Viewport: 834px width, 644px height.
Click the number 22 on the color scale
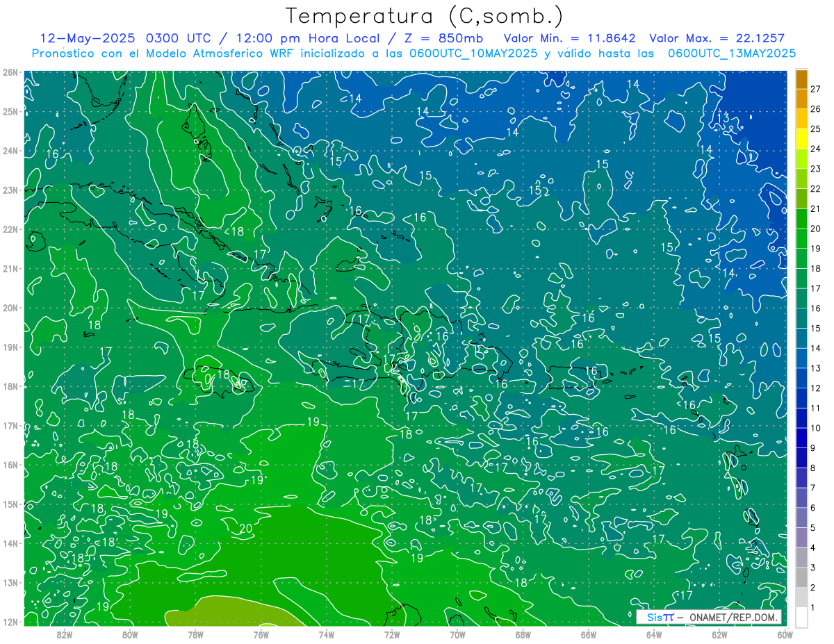pyautogui.click(x=816, y=188)
